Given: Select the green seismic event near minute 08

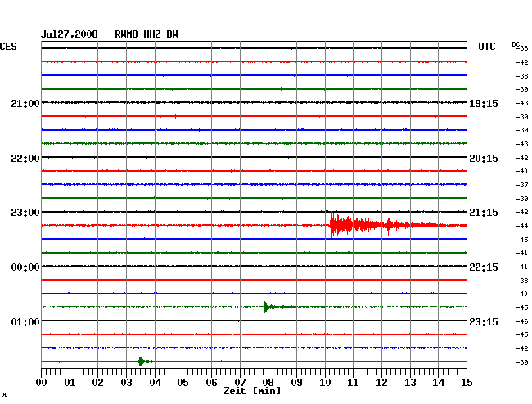Looking at the screenshot, I should [266, 307].
